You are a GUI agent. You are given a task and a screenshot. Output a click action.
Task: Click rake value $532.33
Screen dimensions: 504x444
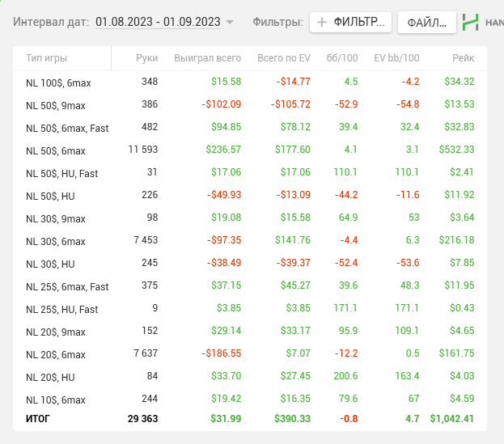[456, 150]
